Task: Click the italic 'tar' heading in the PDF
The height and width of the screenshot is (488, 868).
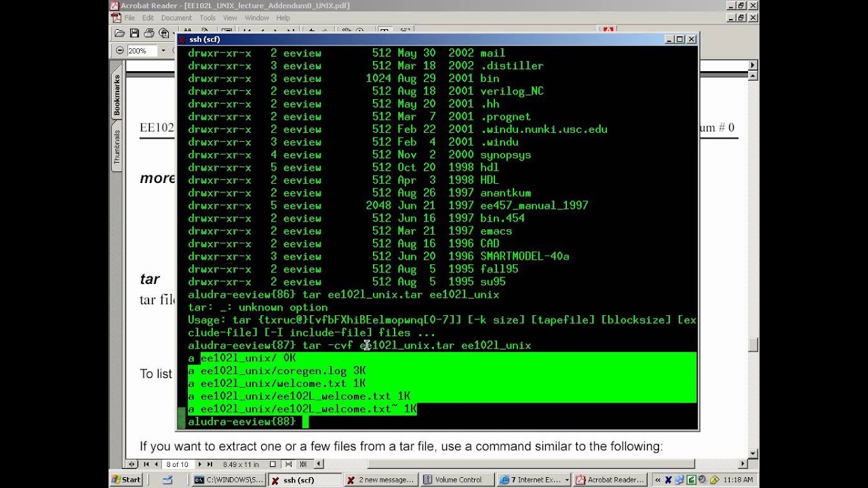Action: click(150, 279)
